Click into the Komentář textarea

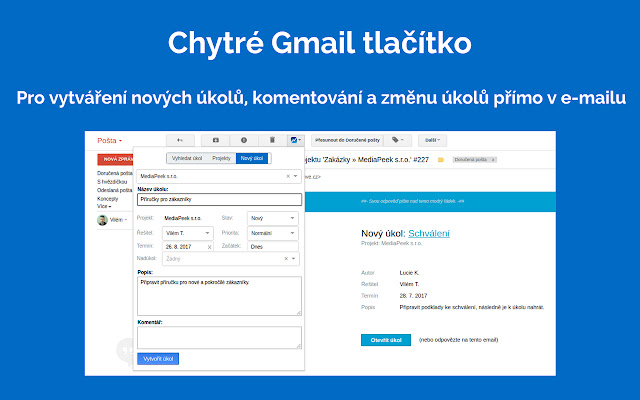pyautogui.click(x=220, y=338)
